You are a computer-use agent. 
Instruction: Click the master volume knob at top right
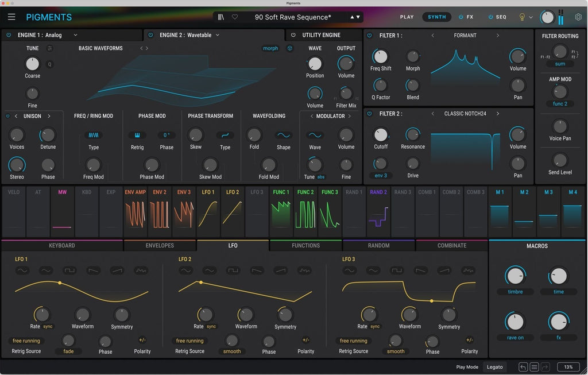[x=547, y=17]
